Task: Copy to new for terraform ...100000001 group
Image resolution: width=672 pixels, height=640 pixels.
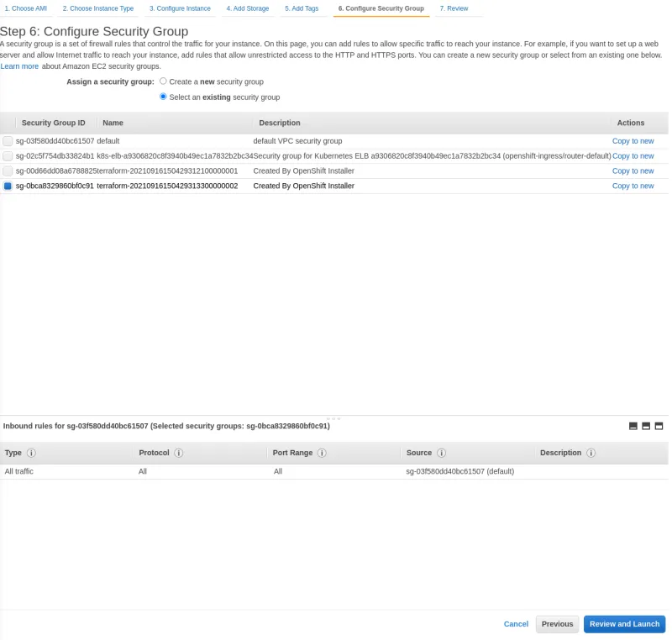Action: pyautogui.click(x=633, y=171)
